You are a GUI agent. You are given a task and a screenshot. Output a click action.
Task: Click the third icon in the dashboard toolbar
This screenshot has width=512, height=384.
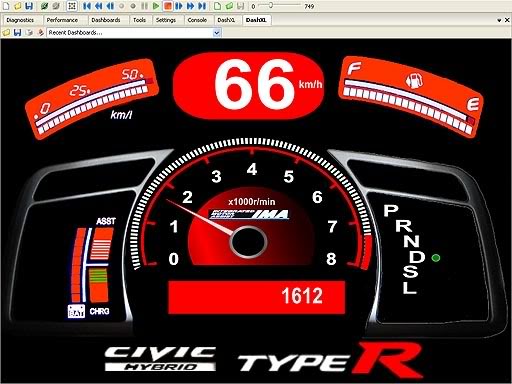click(29, 32)
